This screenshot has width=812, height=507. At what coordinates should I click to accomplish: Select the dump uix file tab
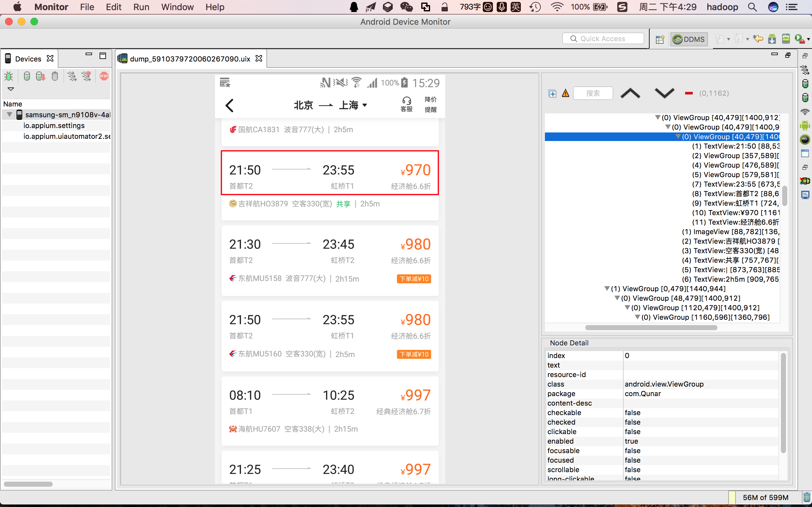(190, 59)
